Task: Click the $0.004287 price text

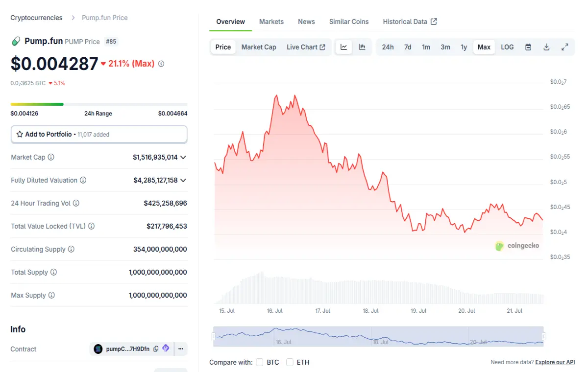Action: (54, 64)
